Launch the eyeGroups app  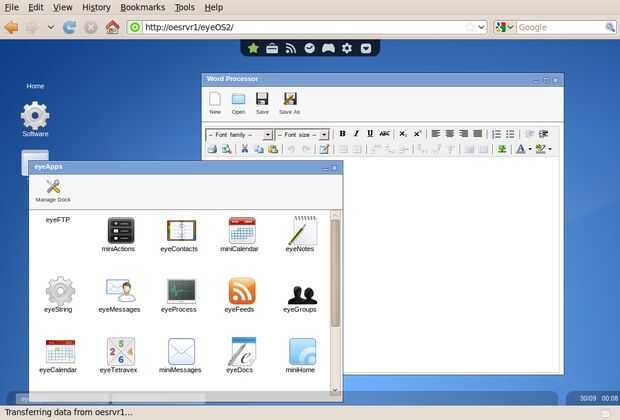tap(301, 297)
